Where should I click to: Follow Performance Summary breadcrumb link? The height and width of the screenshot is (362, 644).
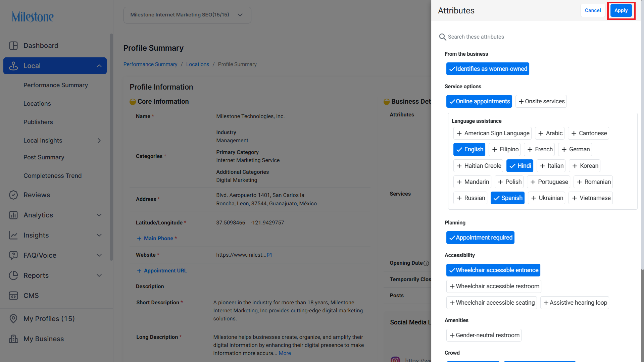point(150,64)
